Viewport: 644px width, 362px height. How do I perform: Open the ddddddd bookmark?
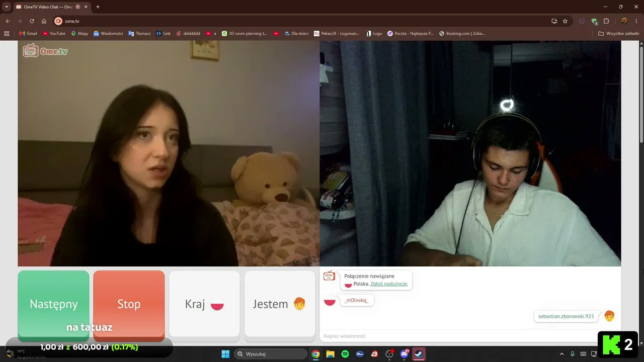188,34
